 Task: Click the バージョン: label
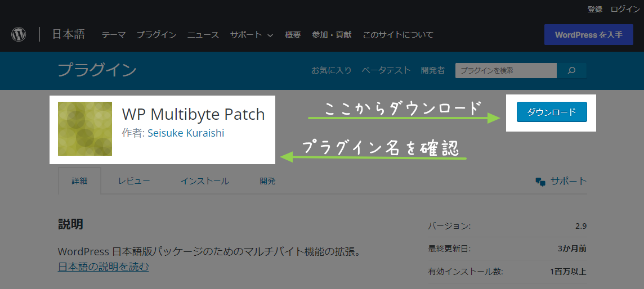[x=449, y=226]
